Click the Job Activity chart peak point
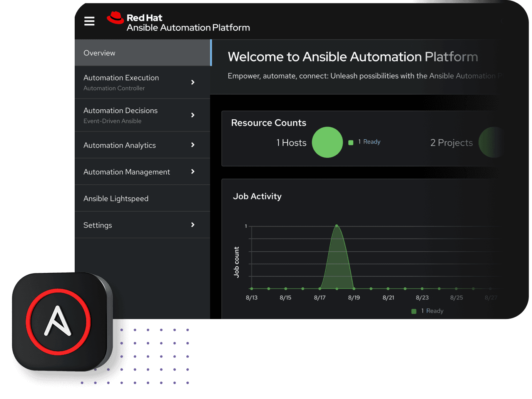This screenshot has width=532, height=399. 336,226
